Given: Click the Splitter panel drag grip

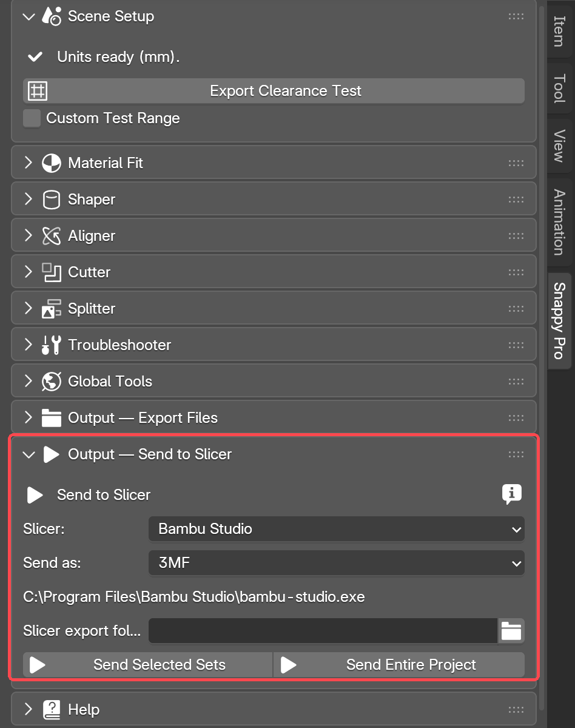Looking at the screenshot, I should (x=516, y=309).
